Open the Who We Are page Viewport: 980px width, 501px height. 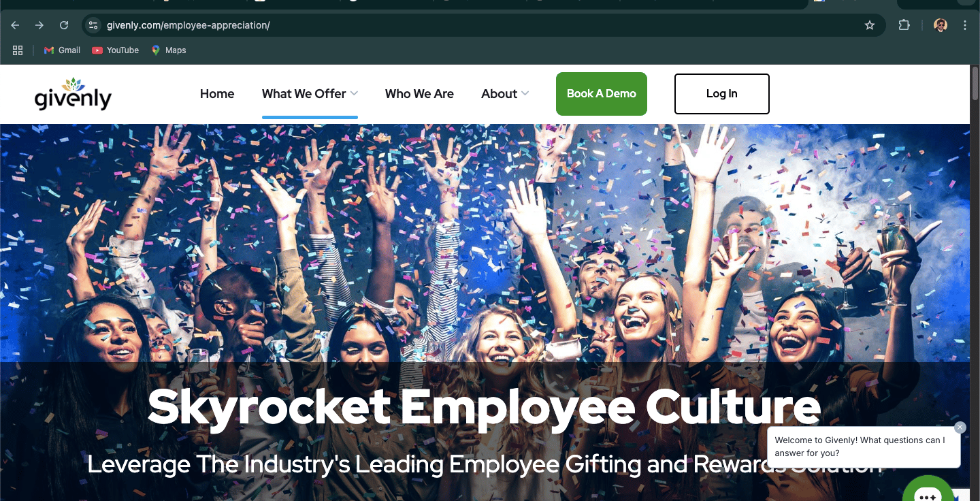419,94
